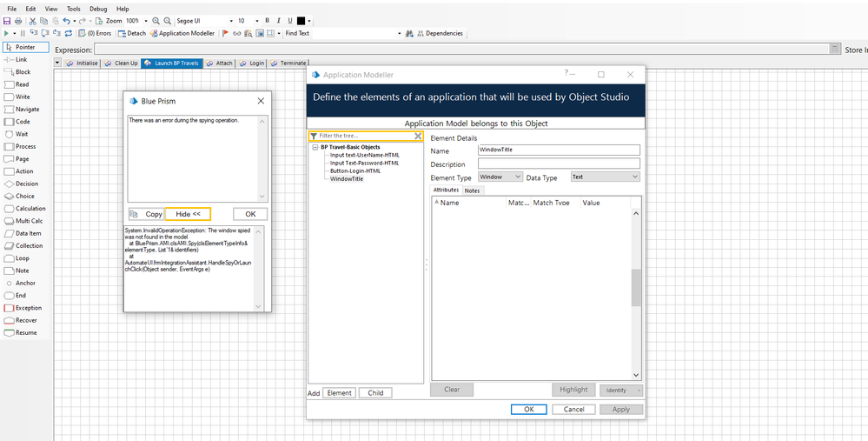Toggle underline text formatting

pos(289,20)
